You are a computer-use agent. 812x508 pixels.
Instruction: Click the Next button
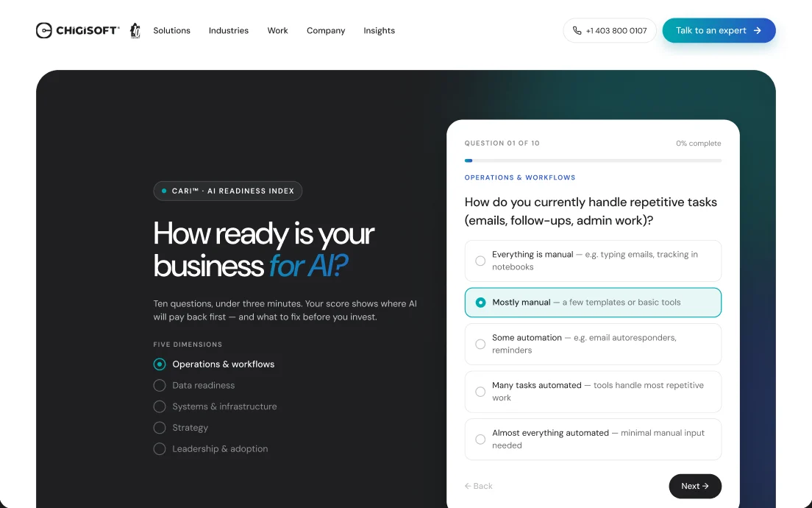click(695, 486)
